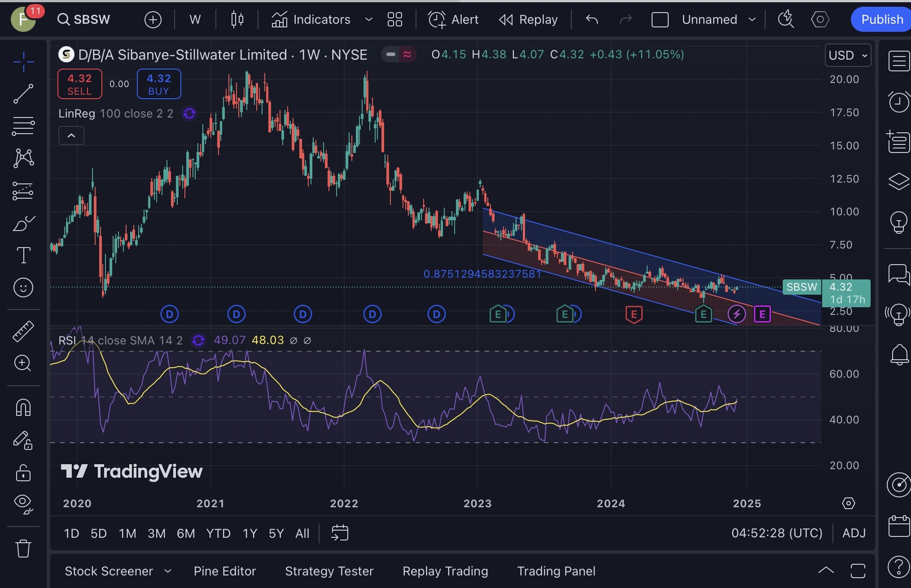Open the Indicators dialog
Screen dimensions: 911x588
(311, 19)
